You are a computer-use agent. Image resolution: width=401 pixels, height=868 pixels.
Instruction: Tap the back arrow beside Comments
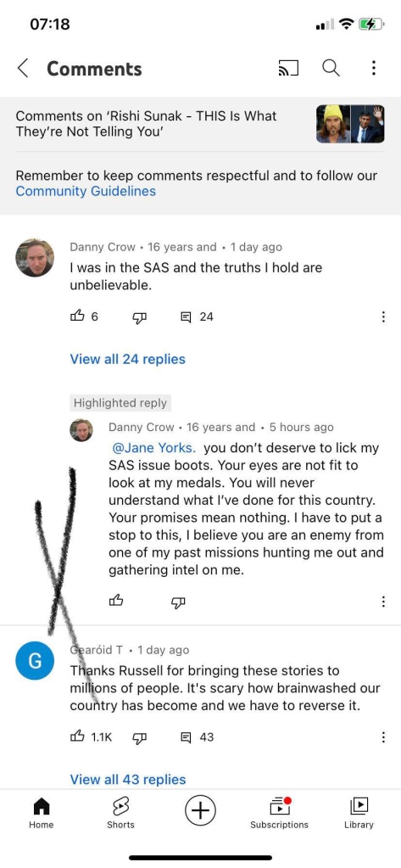23,68
